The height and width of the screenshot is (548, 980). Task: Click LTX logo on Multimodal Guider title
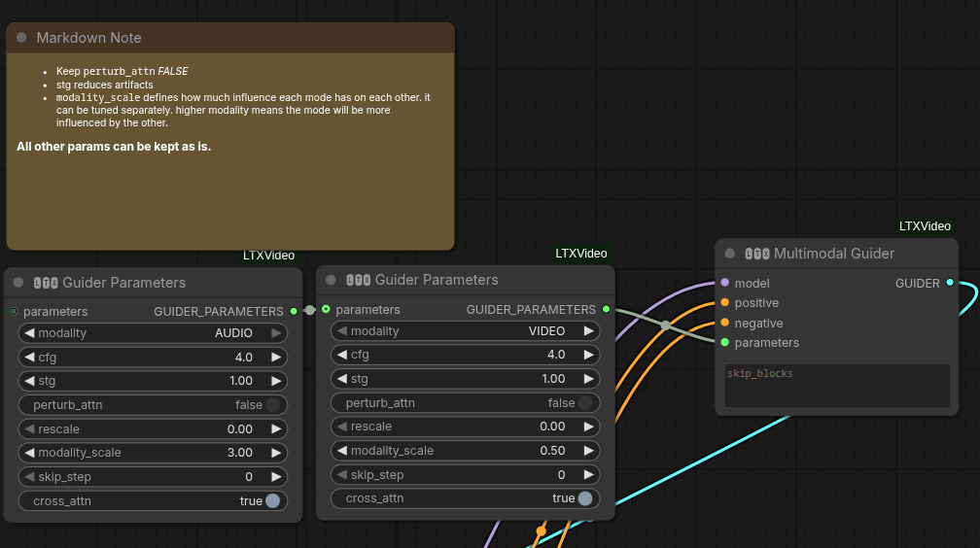pos(756,254)
